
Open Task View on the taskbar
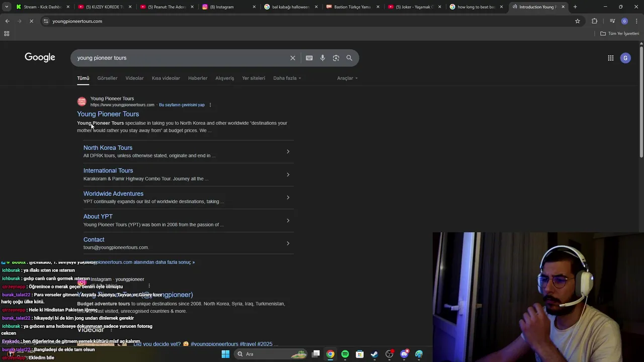(x=316, y=354)
